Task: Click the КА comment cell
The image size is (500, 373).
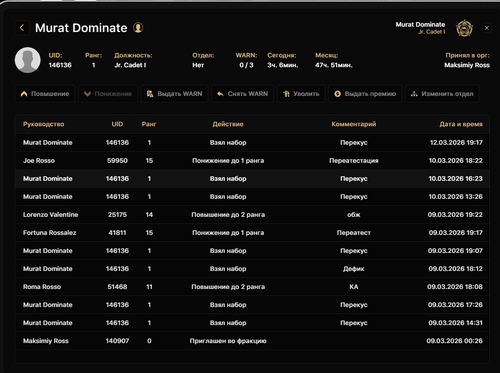Action: [354, 287]
